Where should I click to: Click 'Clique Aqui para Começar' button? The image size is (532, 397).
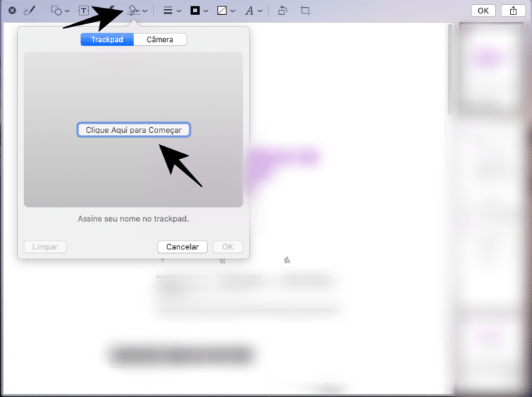click(133, 130)
